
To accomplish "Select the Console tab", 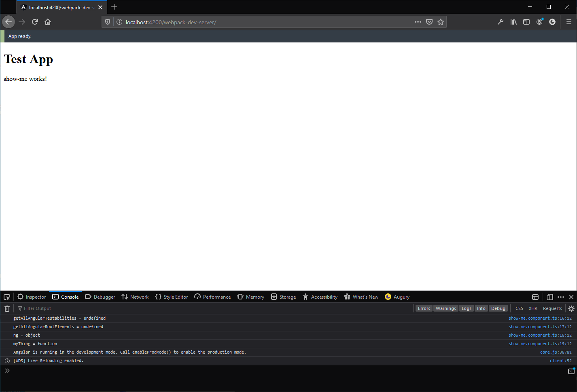I will [x=66, y=297].
